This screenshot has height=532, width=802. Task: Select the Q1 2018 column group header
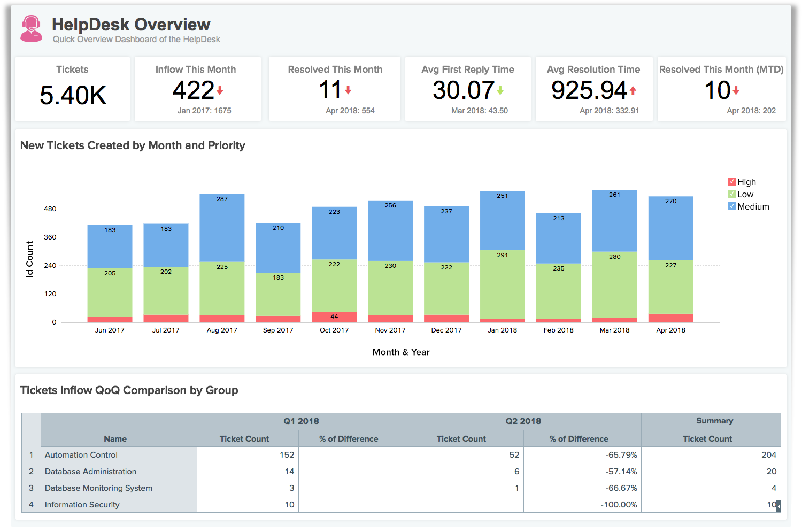click(301, 421)
